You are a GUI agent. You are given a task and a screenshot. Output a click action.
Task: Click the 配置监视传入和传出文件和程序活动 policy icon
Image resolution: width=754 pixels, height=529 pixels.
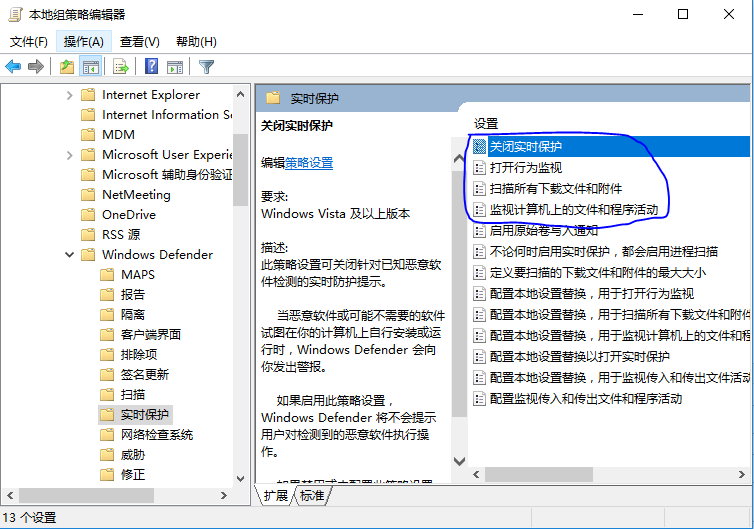click(479, 399)
